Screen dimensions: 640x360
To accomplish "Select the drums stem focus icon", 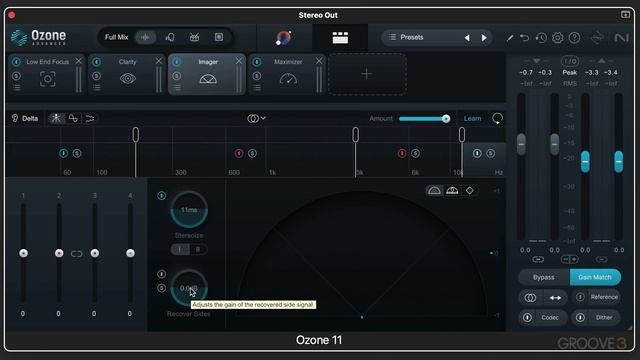I will 194,37.
